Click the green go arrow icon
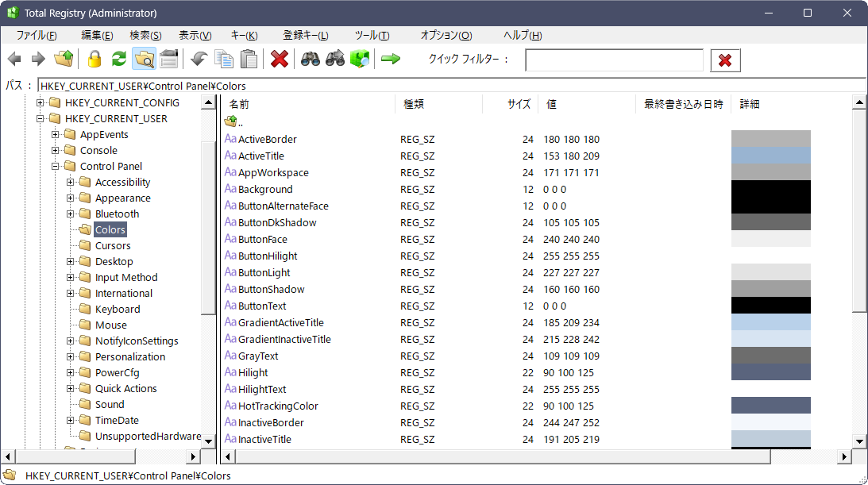 391,59
